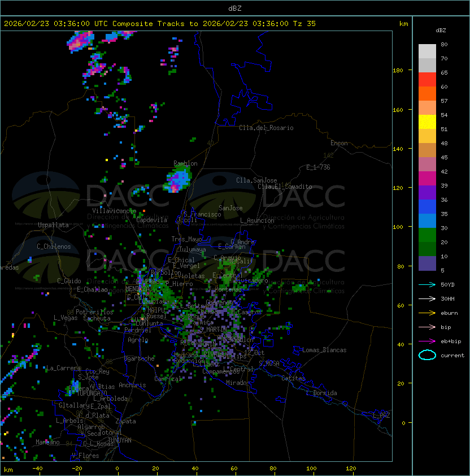The width and height of the screenshot is (470, 476).
Task: Click the slate bottom legend swatch
Action: (x=427, y=263)
